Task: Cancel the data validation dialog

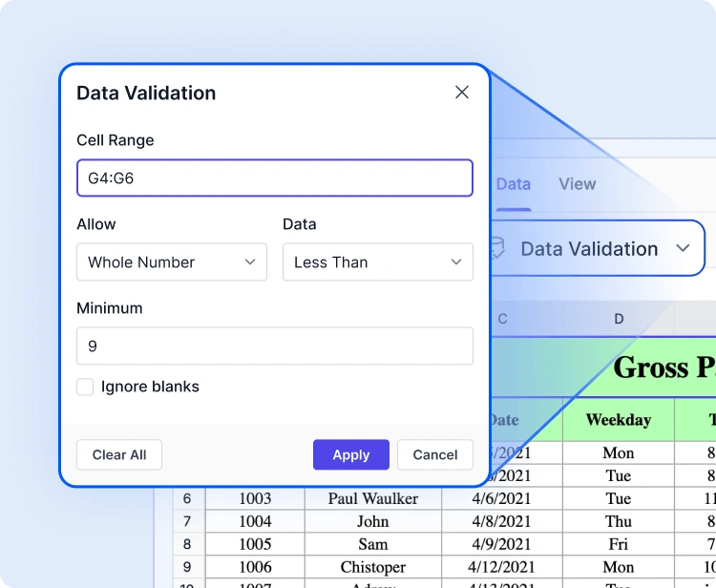Action: (x=434, y=455)
